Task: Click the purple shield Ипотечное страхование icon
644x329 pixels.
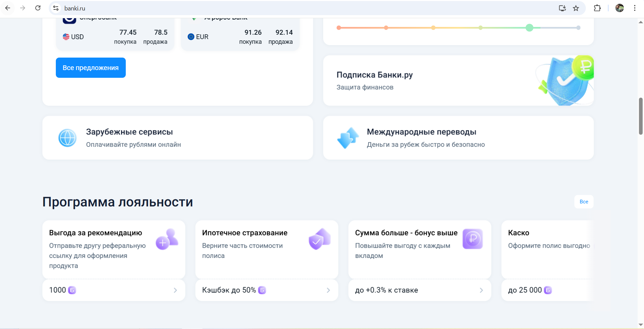Action: click(319, 239)
